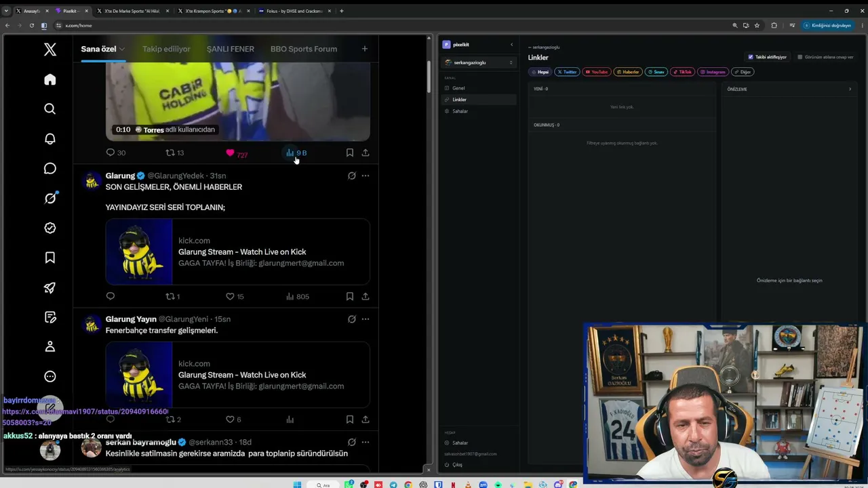View analytics of Glarung tweet showing 805
Viewport: 868px width, 488px height.
coord(297,296)
